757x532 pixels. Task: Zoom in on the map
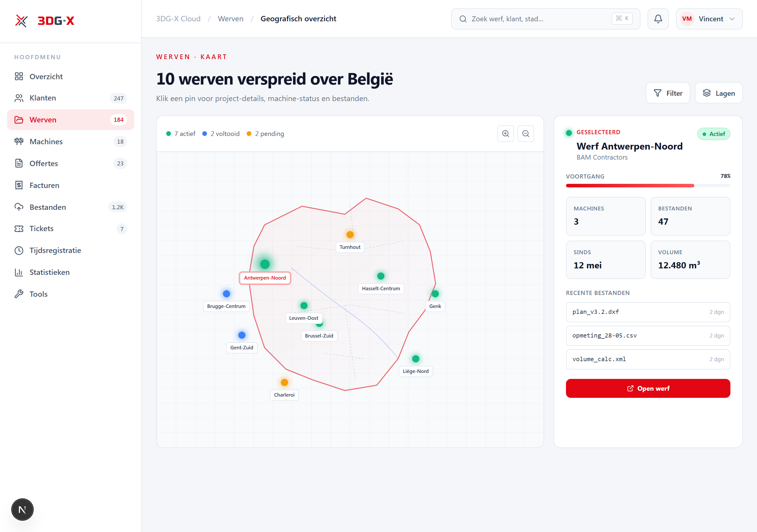click(x=505, y=134)
